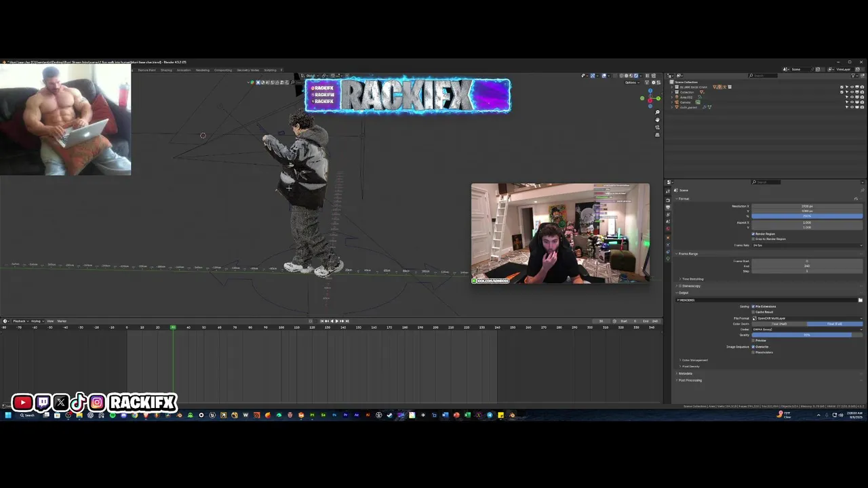Open the Scene properties tab icon
Viewport: 868px width, 488px height.
point(668,222)
